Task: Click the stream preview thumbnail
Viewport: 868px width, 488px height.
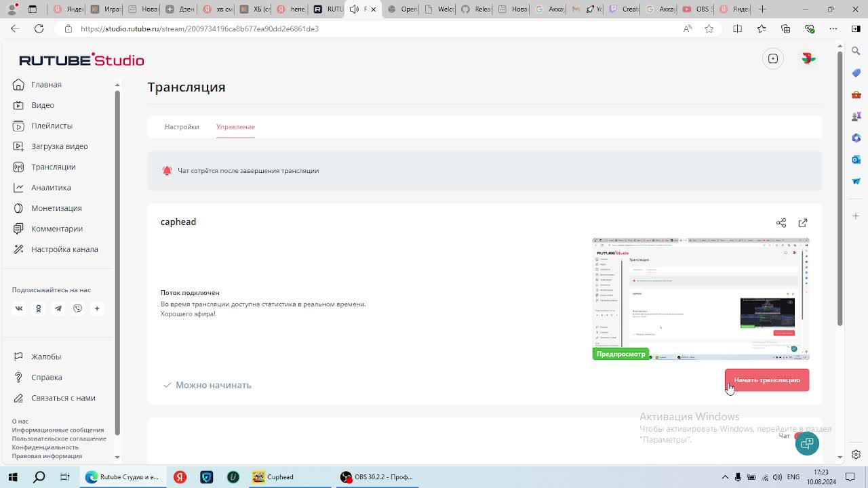Action: 701,299
